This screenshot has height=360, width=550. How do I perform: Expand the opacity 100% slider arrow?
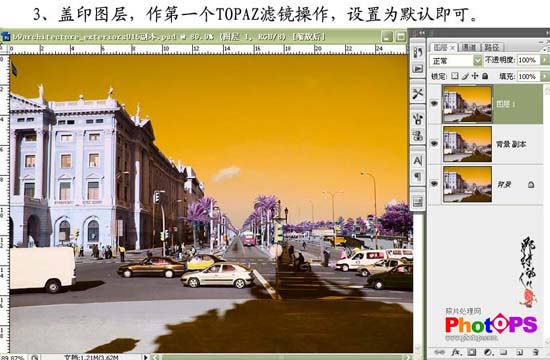pos(545,60)
